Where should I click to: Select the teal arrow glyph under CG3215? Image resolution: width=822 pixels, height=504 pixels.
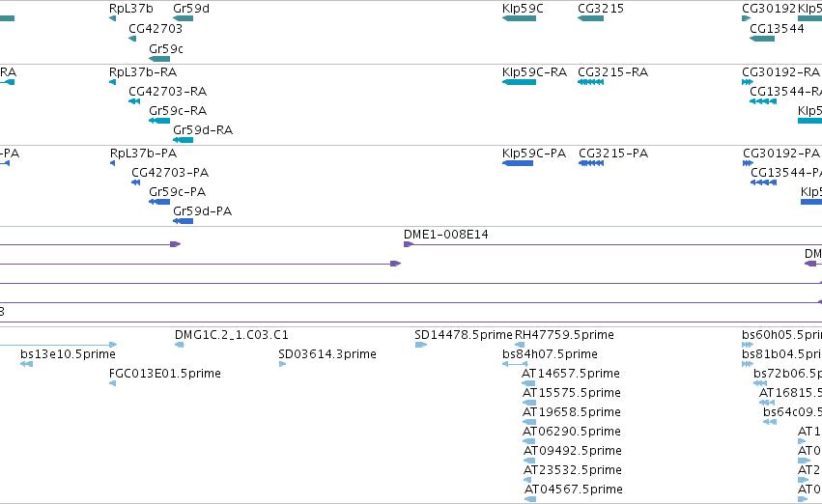pos(590,18)
